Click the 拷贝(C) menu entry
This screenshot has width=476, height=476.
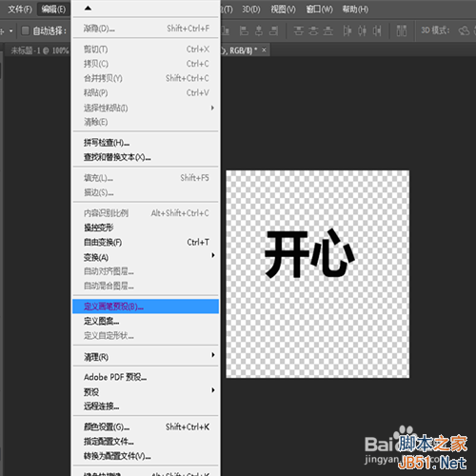point(146,64)
